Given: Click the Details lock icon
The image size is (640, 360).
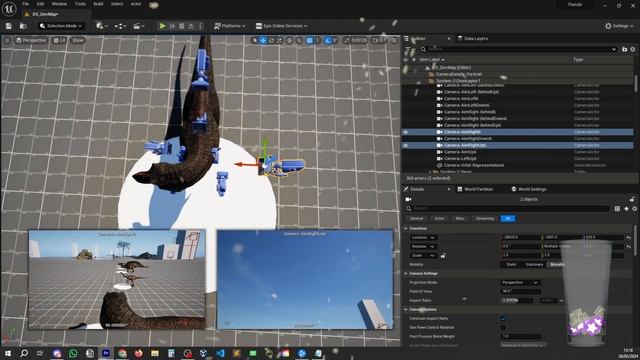Looking at the screenshot, I should [632, 199].
